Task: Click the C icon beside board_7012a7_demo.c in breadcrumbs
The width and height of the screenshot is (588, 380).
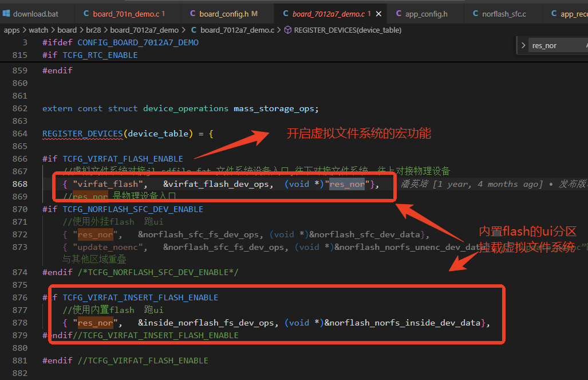Action: point(194,30)
